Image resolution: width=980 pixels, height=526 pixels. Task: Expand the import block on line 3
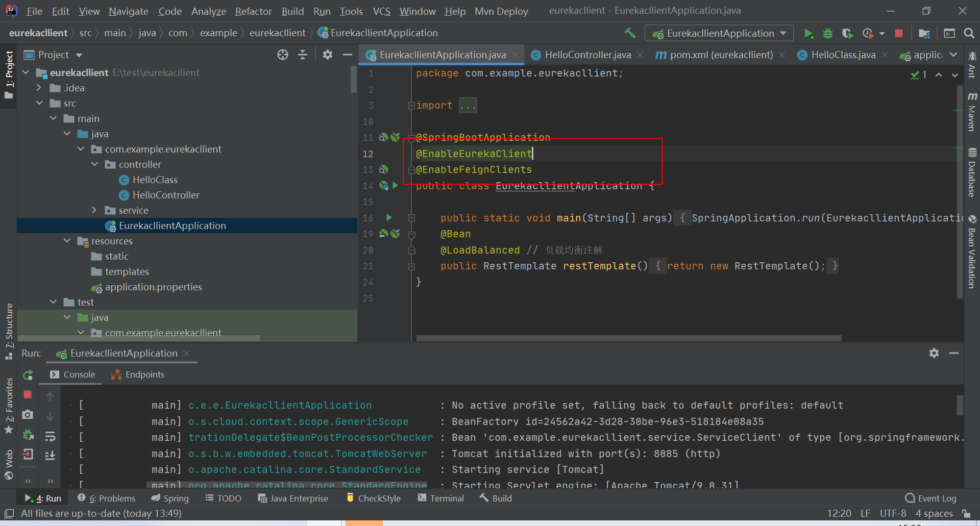click(411, 106)
